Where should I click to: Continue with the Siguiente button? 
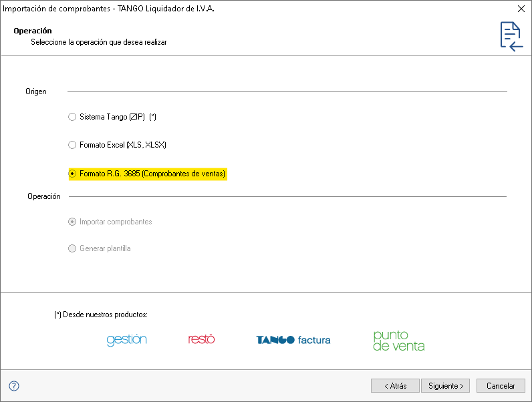[x=446, y=386]
